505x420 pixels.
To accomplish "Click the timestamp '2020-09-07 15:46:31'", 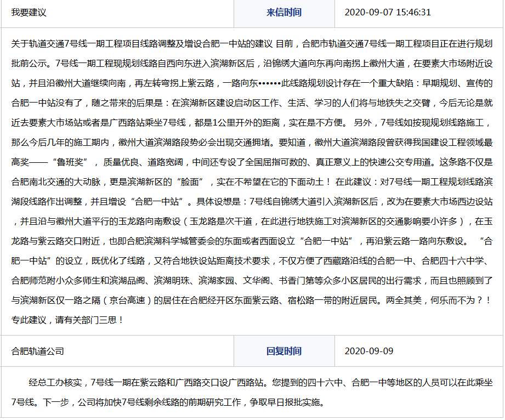I will [388, 13].
